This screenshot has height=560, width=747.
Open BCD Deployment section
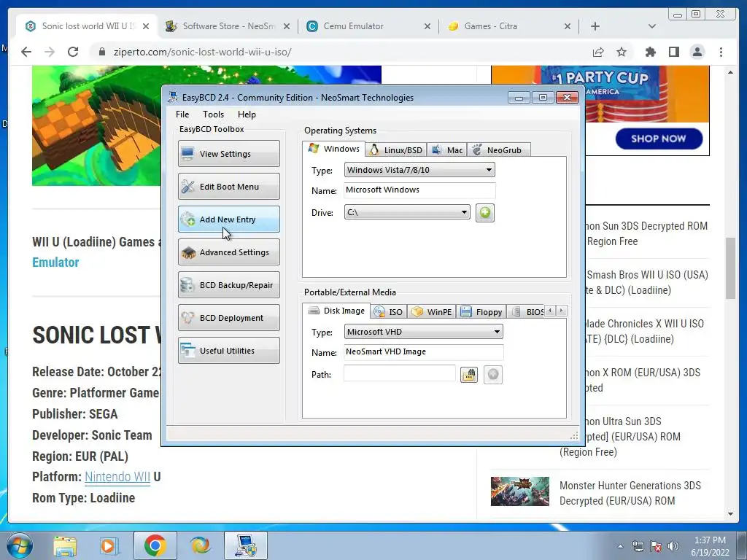pos(228,318)
